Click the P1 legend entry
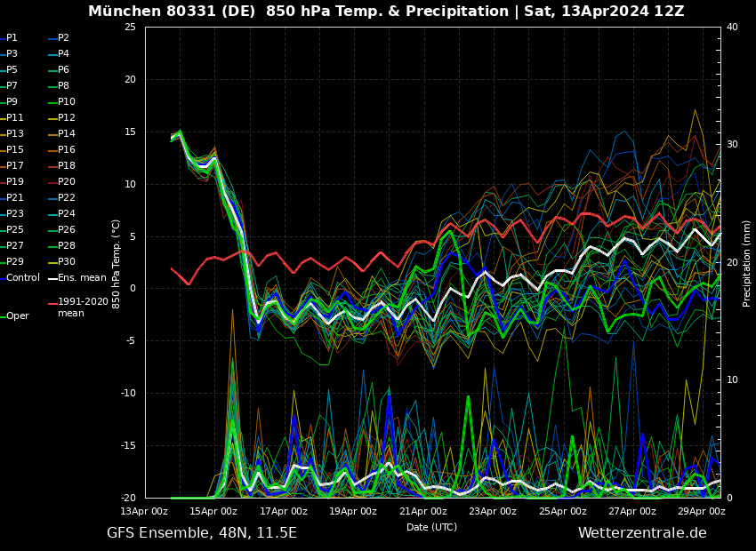This screenshot has height=551, width=756. click(x=12, y=38)
